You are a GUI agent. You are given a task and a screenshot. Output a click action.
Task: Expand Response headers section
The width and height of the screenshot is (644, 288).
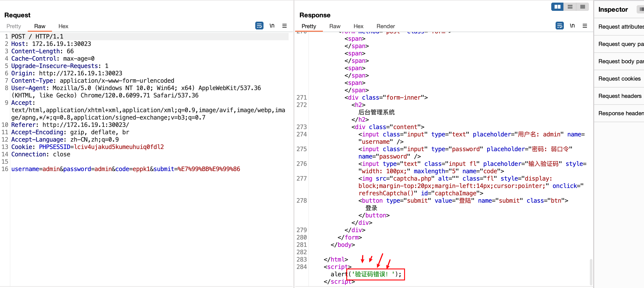[619, 113]
